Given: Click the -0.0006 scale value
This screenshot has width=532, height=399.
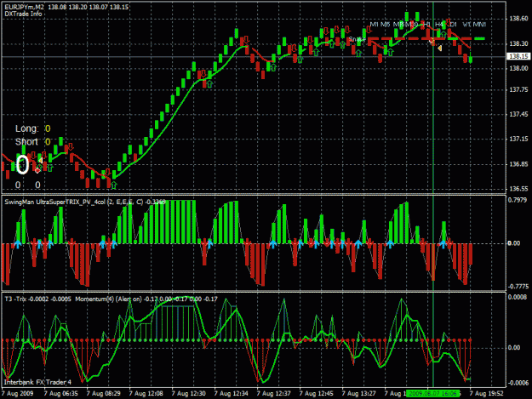Looking at the screenshot, I should 518,383.
